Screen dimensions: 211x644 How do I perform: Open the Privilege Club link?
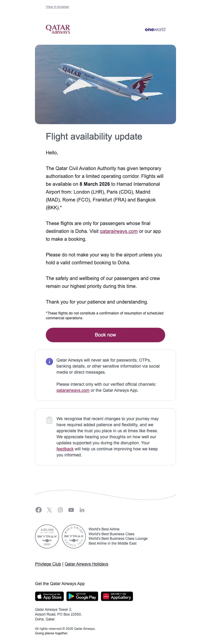coord(48,564)
